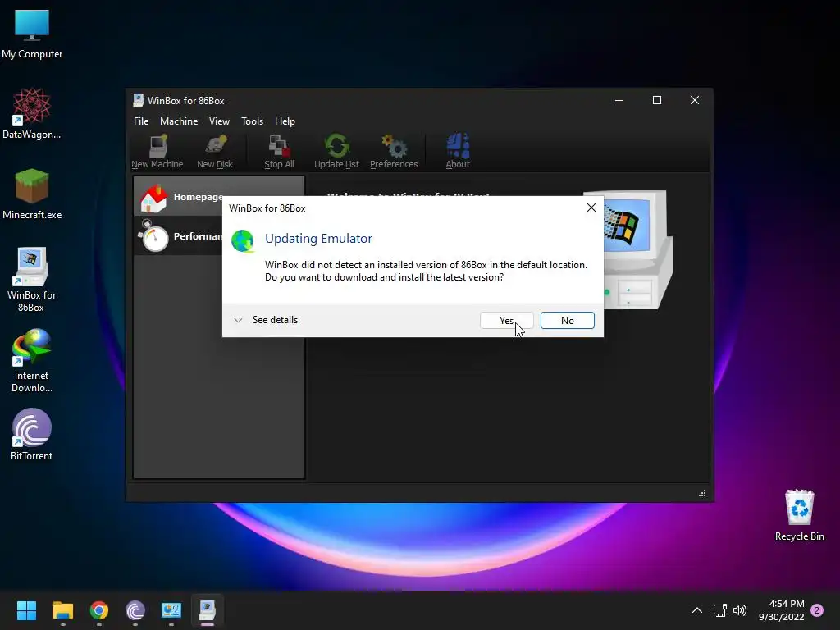Viewport: 840px width, 630px height.
Task: Open File Explorer from the taskbar
Action: coord(62,610)
